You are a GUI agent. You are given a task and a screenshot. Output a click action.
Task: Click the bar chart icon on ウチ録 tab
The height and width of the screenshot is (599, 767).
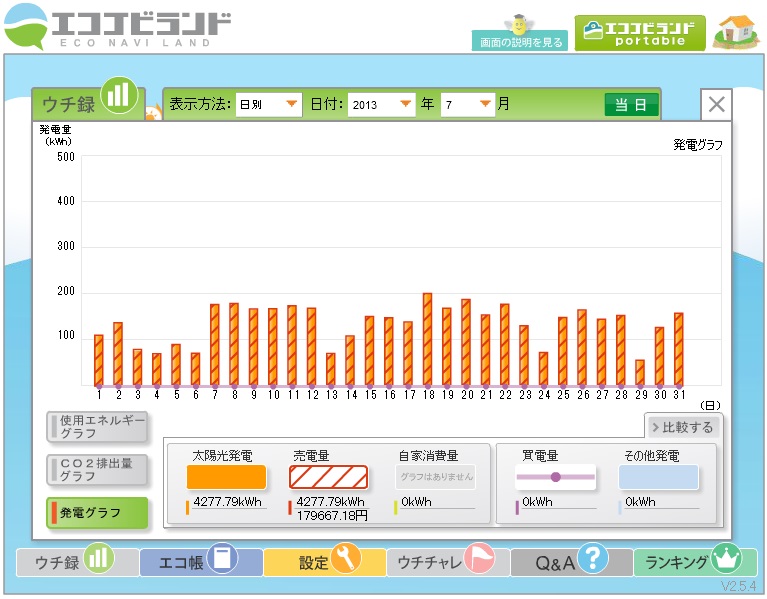click(x=118, y=95)
